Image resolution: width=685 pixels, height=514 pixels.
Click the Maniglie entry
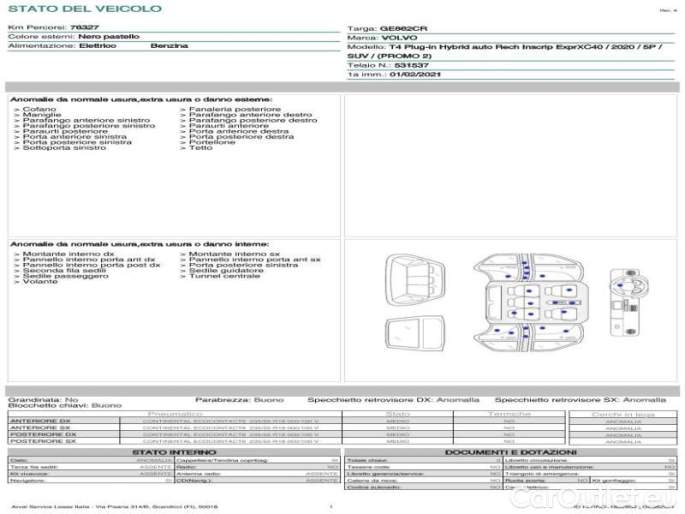pyautogui.click(x=42, y=114)
